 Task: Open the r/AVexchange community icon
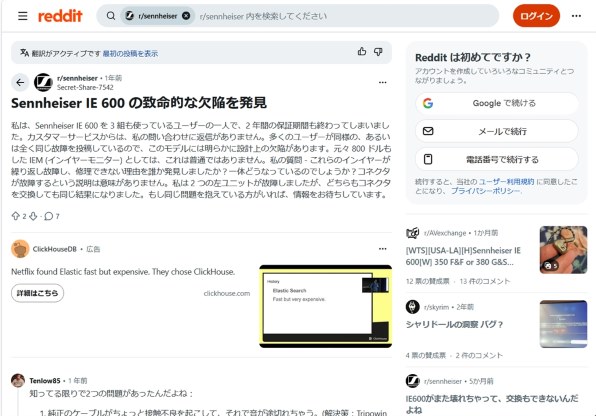point(412,233)
